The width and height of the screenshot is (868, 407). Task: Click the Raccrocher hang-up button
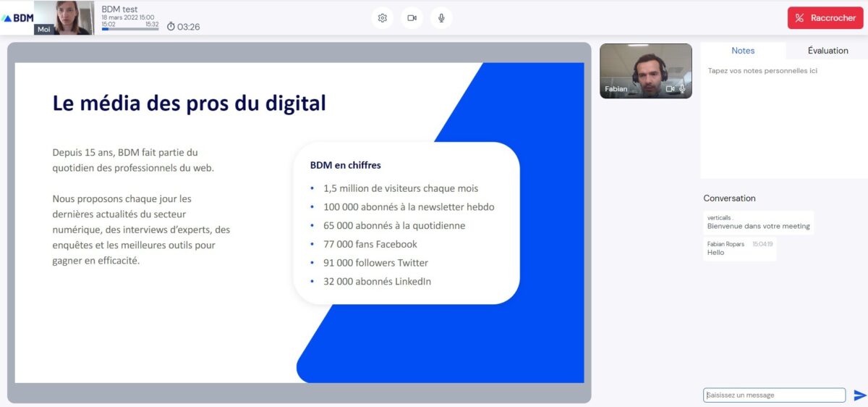pyautogui.click(x=825, y=18)
